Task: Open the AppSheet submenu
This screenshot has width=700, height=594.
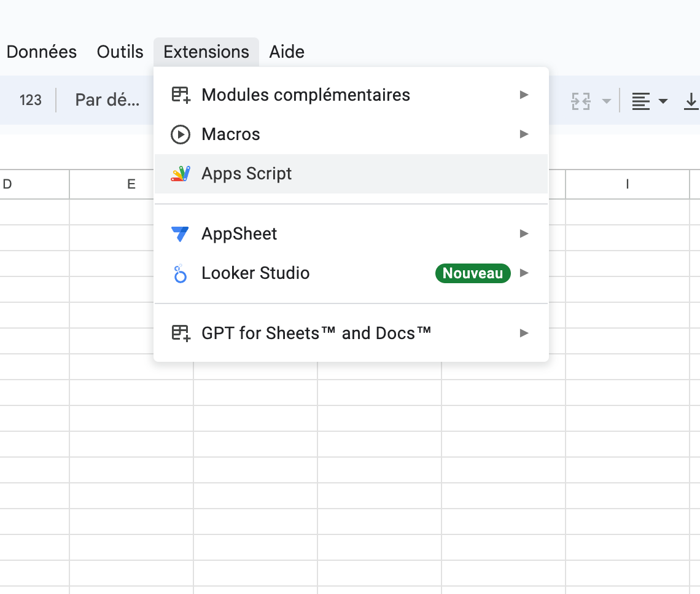Action: (351, 234)
